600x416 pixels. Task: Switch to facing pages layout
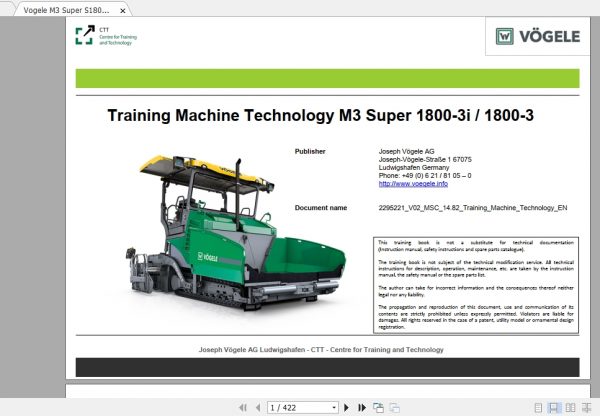pos(570,408)
